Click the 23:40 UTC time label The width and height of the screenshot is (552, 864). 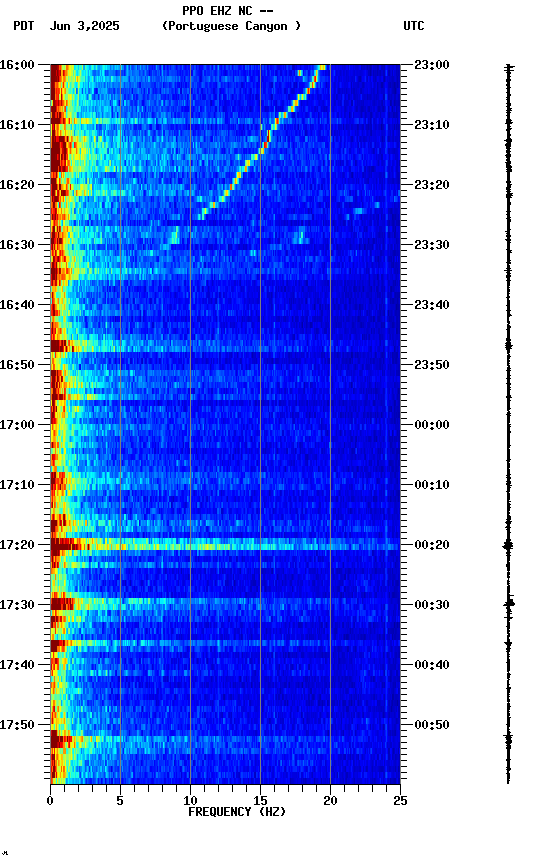(x=432, y=305)
